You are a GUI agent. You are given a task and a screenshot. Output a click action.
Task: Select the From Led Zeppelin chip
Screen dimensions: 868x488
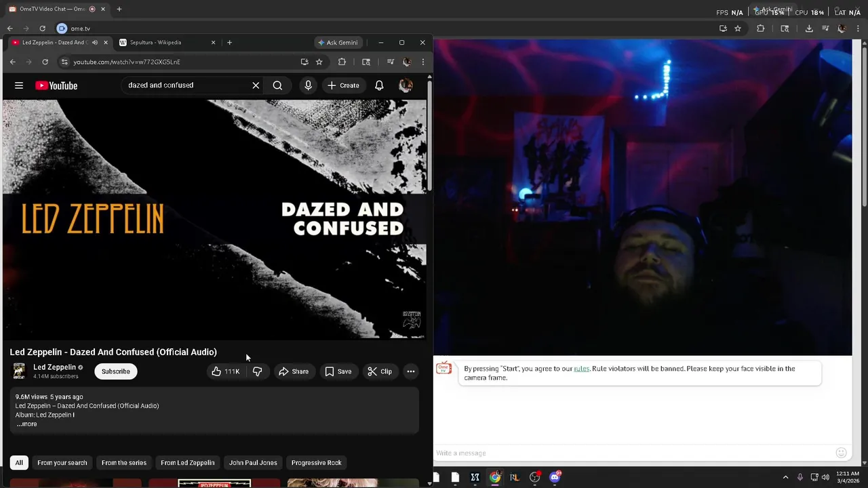coord(188,463)
